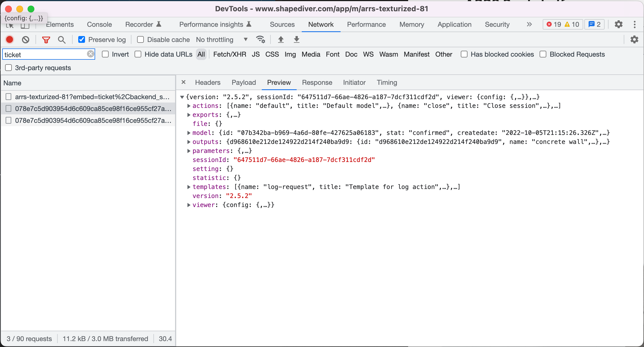Stop recording the network log
The image size is (644, 347).
tap(9, 39)
